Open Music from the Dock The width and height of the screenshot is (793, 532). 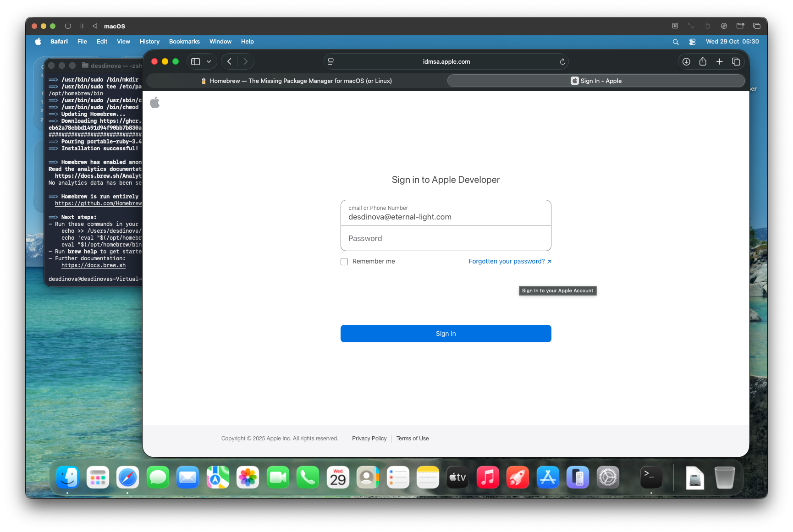coord(488,477)
